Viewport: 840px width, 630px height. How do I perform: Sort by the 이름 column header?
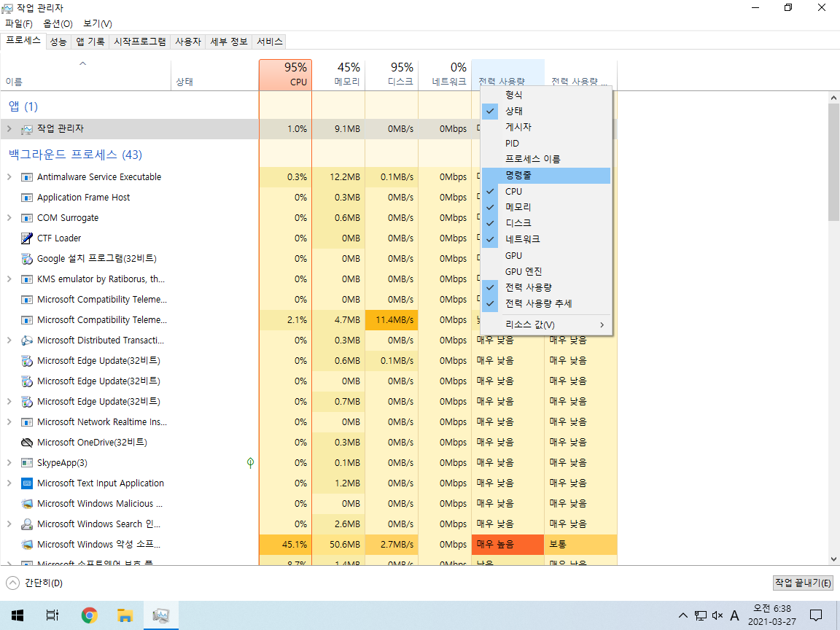click(86, 75)
